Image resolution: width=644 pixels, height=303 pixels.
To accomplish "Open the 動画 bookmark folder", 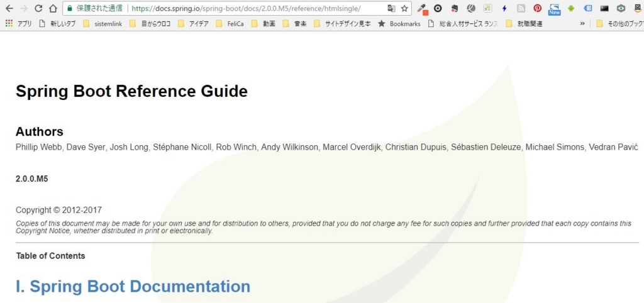I will [x=264, y=24].
